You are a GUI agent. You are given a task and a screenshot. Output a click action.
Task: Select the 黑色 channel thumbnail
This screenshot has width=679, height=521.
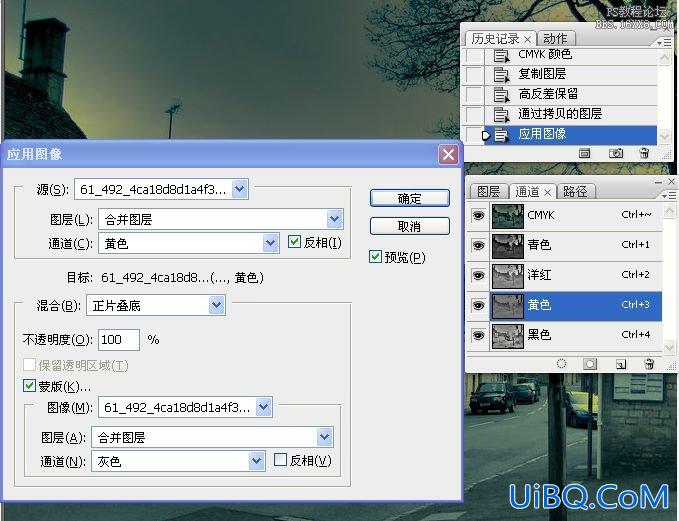[x=508, y=336]
